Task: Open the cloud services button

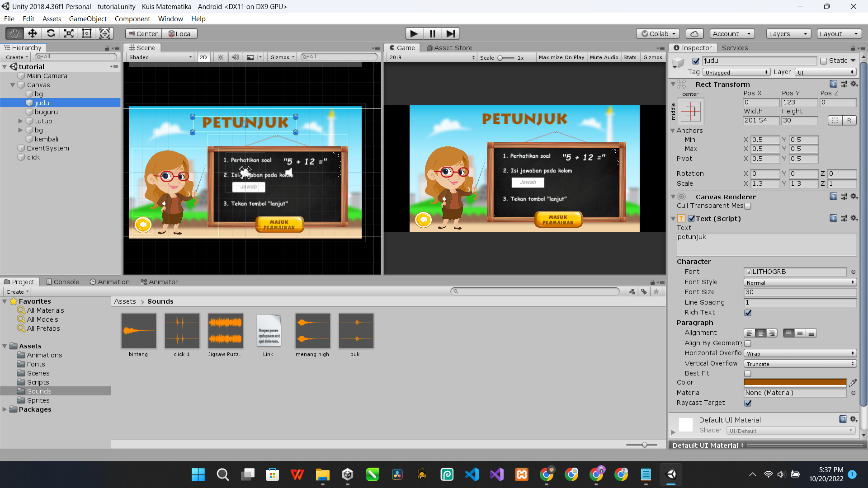Action: tap(694, 34)
